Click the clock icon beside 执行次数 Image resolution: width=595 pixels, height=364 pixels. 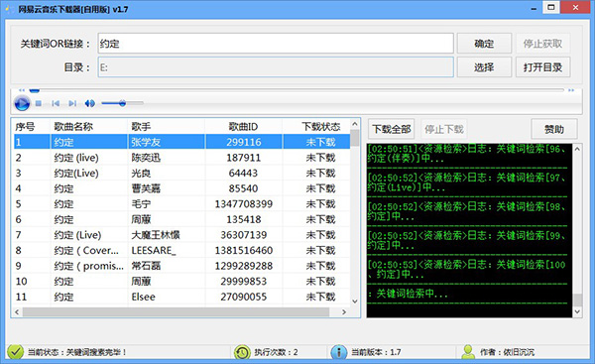pyautogui.click(x=242, y=352)
